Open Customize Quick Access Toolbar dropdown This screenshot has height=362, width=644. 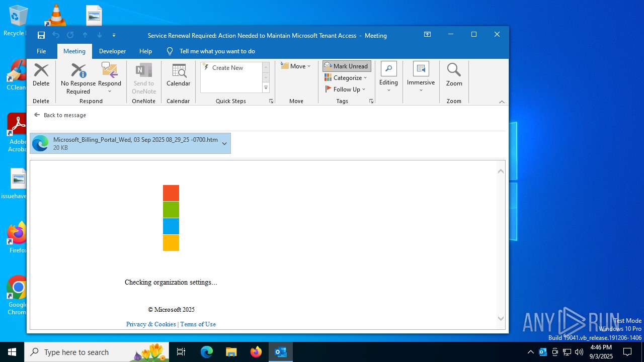click(114, 35)
